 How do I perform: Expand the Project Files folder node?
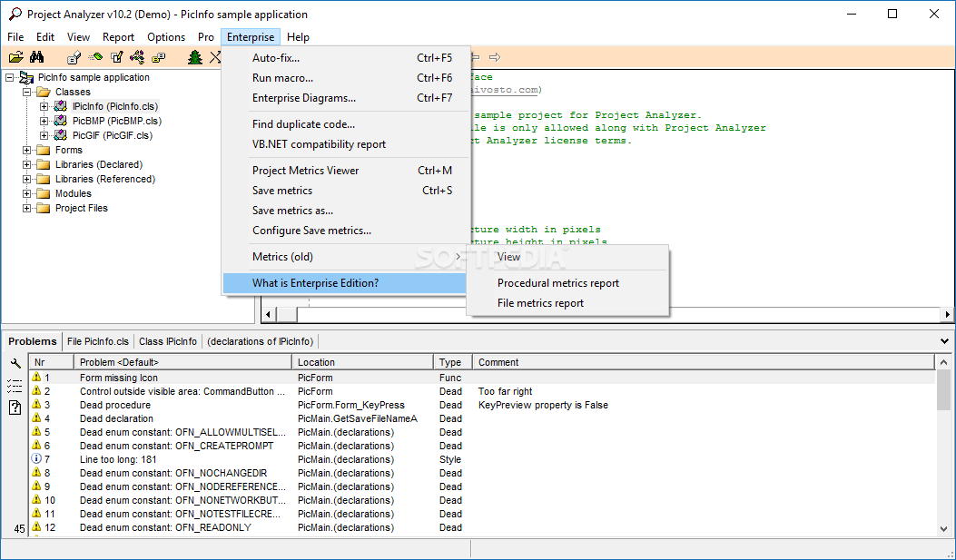(x=27, y=209)
